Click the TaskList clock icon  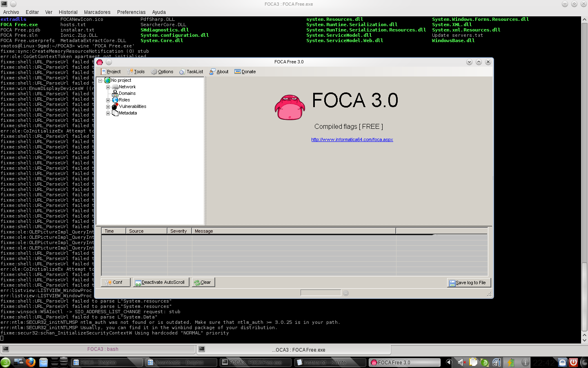[x=182, y=72]
